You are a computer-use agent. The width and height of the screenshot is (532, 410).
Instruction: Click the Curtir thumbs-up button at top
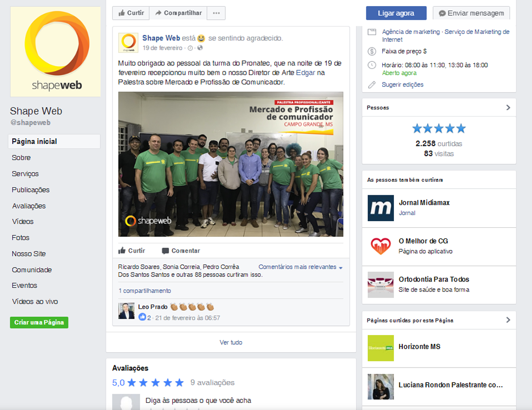[x=131, y=13]
